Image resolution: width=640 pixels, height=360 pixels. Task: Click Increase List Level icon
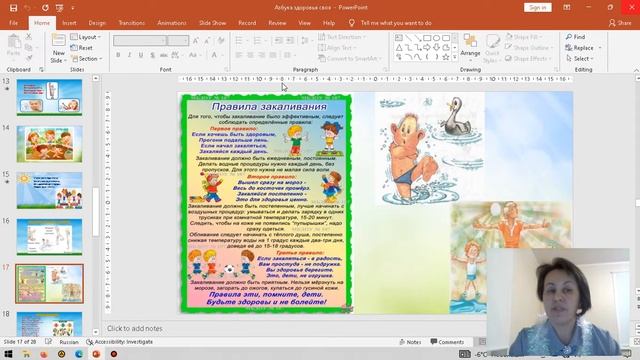click(x=289, y=40)
